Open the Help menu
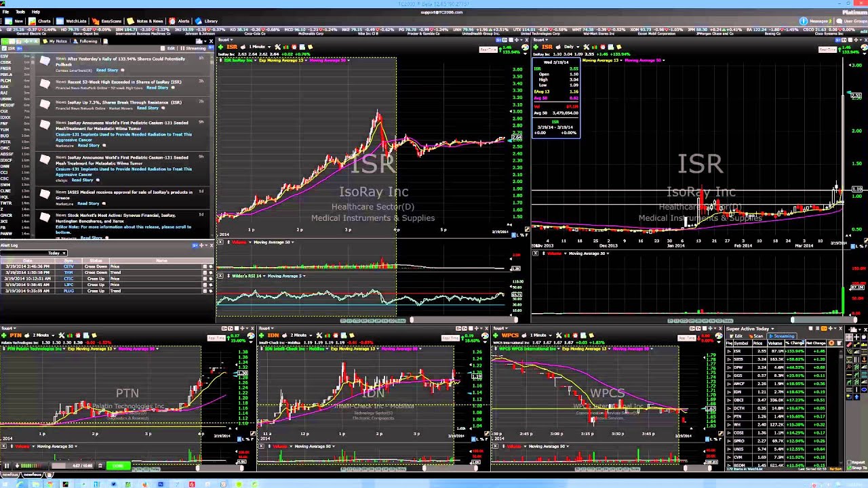This screenshot has height=488, width=868. (x=35, y=12)
